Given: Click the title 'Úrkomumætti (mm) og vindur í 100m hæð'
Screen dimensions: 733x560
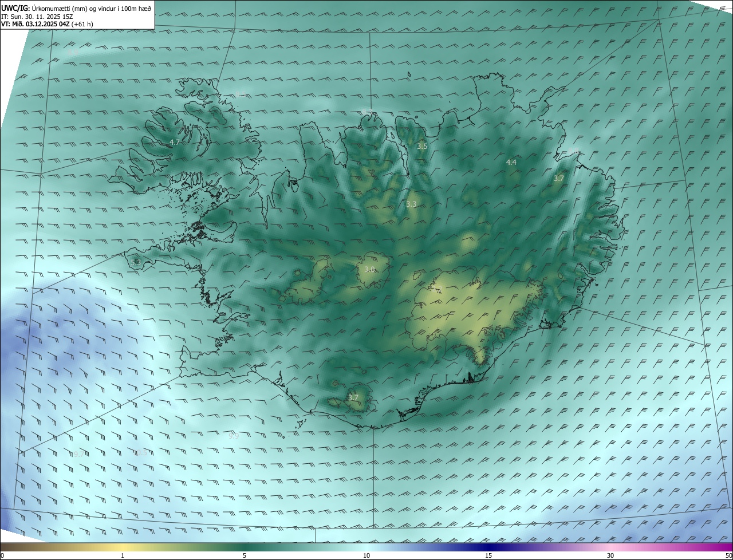Looking at the screenshot, I should click(x=91, y=8).
